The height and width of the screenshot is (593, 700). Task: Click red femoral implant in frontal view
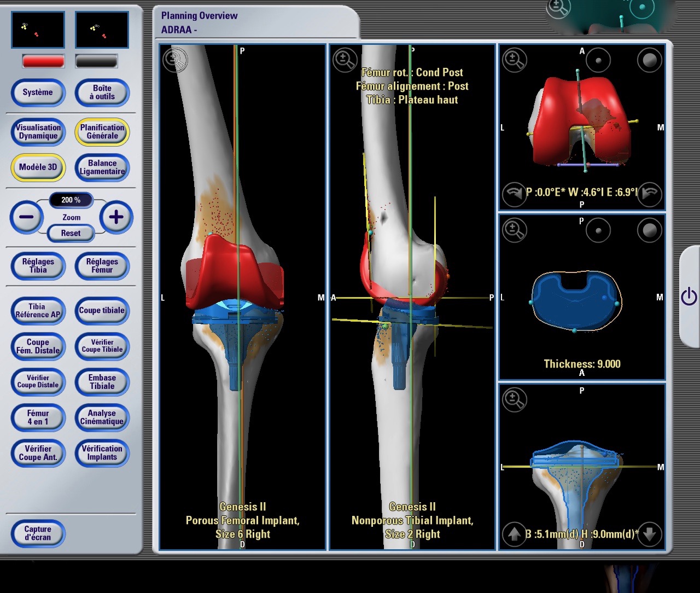tap(232, 274)
